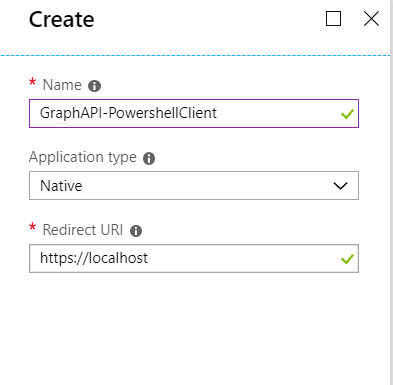
Task: Select the word Native in the combo box
Action: (x=61, y=186)
